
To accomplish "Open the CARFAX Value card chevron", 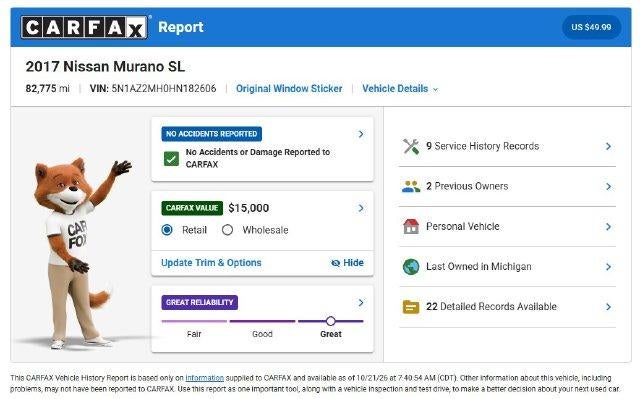I will [361, 208].
